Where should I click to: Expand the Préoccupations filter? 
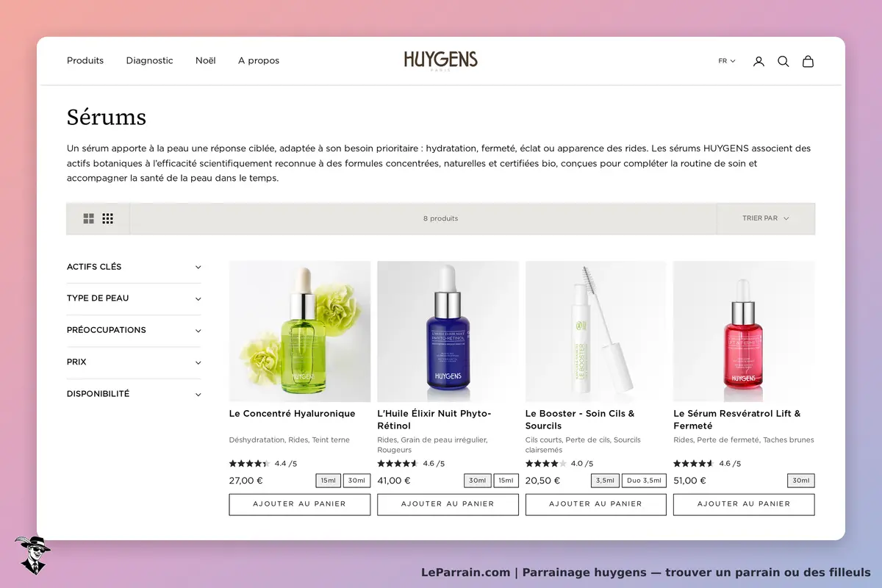(134, 330)
